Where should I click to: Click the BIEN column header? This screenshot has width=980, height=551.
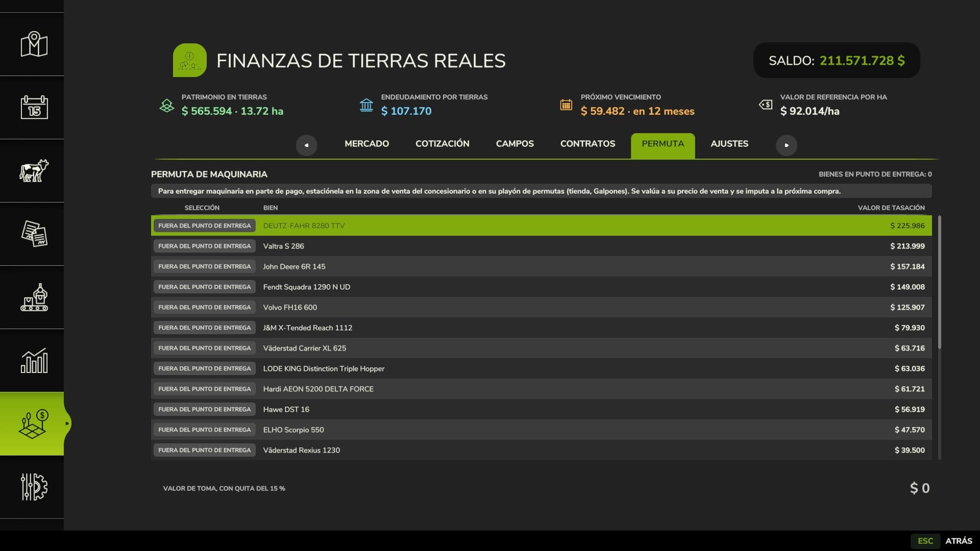[x=270, y=208]
